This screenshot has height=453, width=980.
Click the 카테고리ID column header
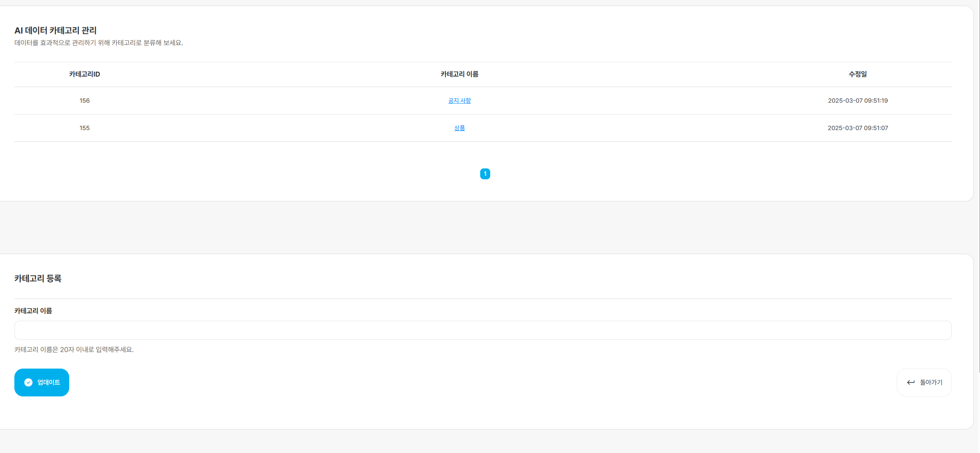coord(84,74)
